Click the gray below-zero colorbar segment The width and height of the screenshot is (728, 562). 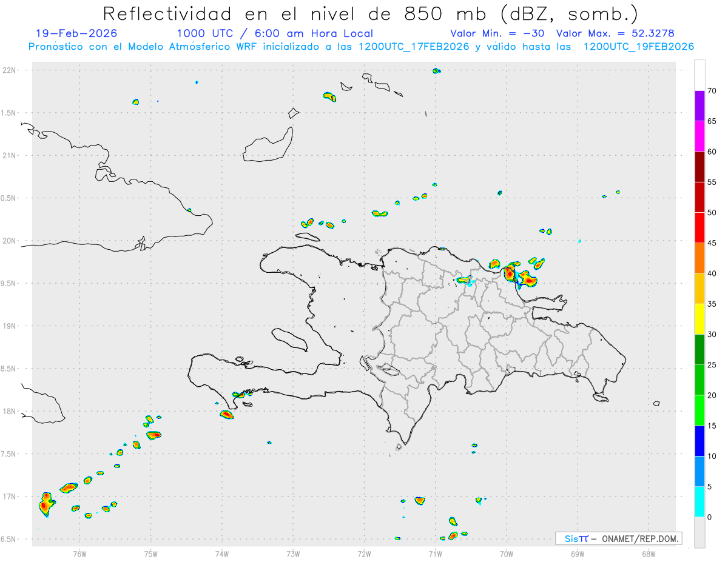coord(699,532)
